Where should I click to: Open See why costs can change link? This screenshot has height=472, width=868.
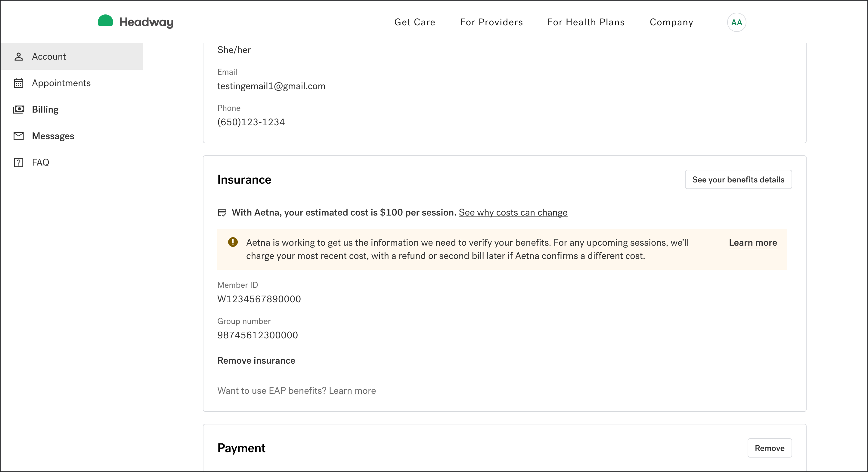[x=513, y=213]
